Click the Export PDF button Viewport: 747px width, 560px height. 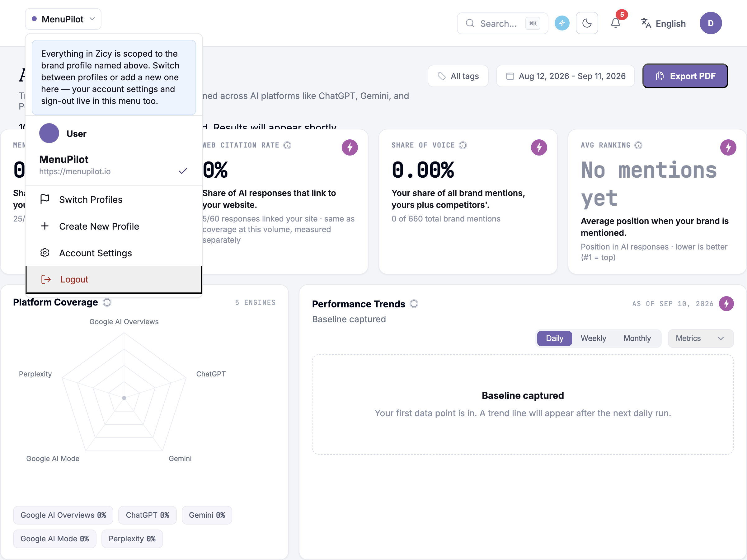pos(685,76)
